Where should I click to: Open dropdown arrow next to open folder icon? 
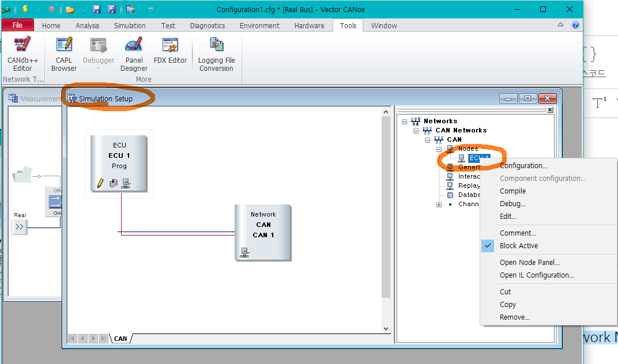83,9
